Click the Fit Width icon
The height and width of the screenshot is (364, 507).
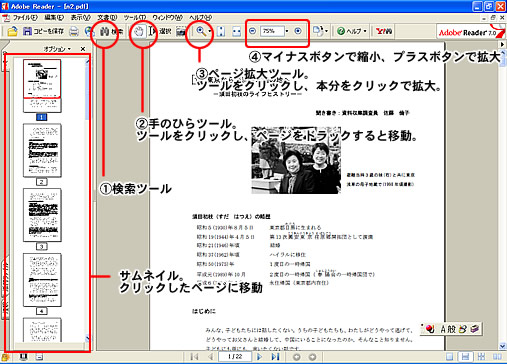click(236, 31)
